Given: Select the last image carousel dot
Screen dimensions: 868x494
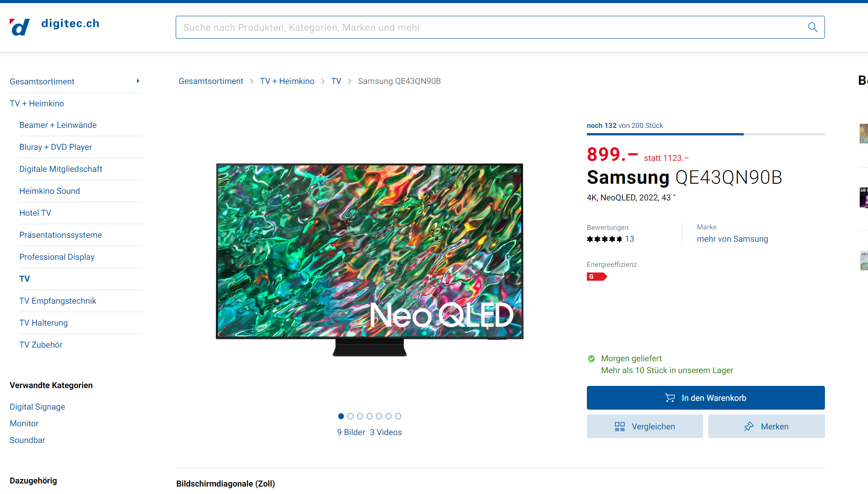Looking at the screenshot, I should pyautogui.click(x=398, y=416).
